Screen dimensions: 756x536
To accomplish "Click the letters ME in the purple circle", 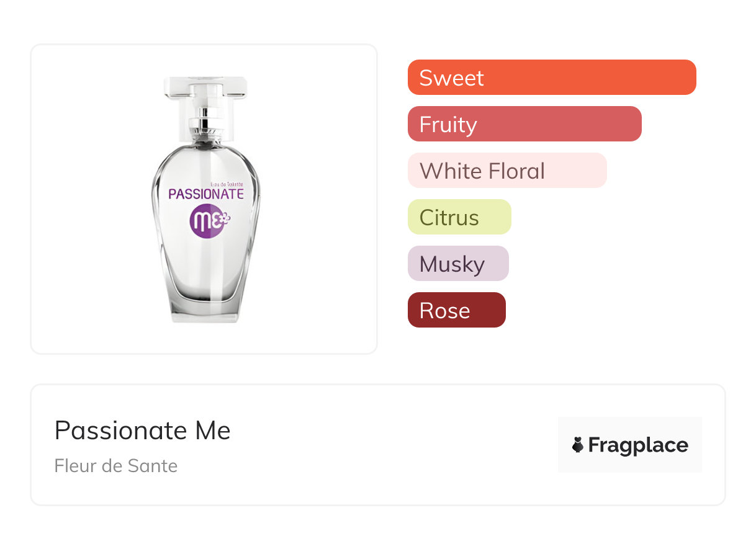I will pyautogui.click(x=204, y=222).
